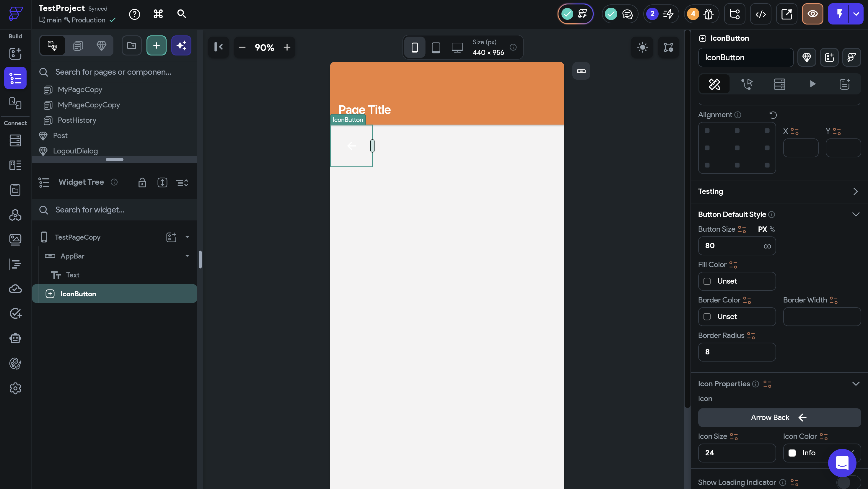Toggle the canvas light/dark mode sun icon
The image size is (868, 489).
click(x=642, y=47)
